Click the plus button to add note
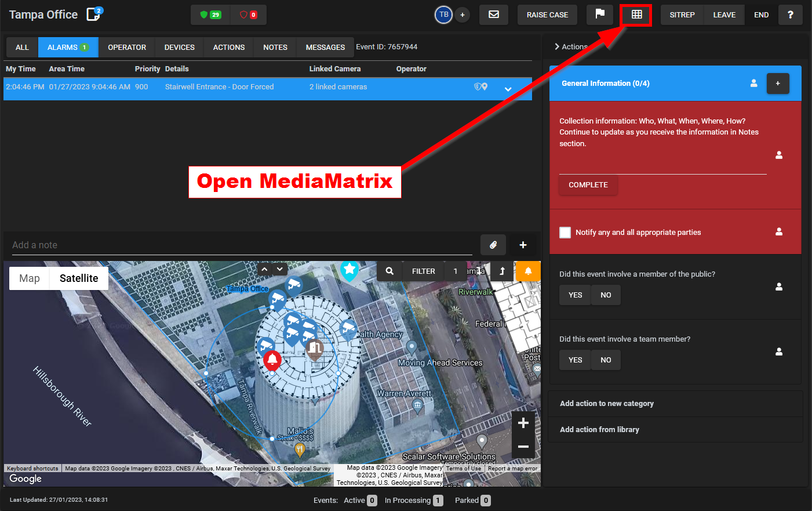The height and width of the screenshot is (511, 812). [523, 245]
